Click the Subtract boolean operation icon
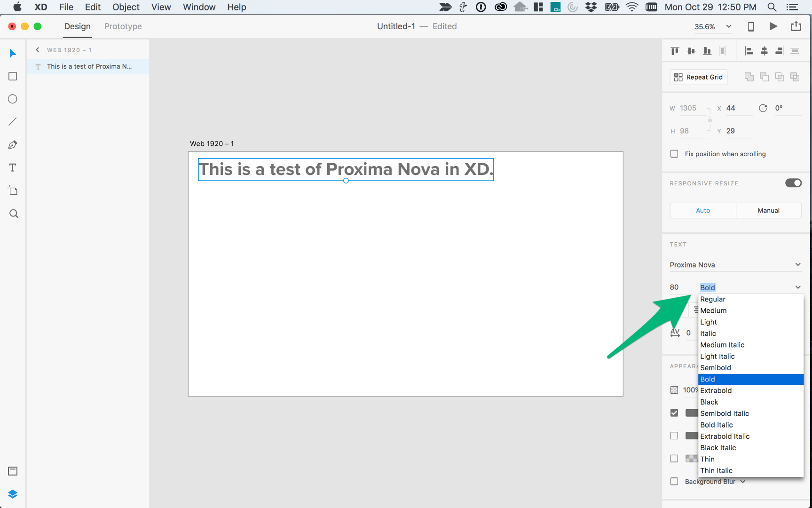The image size is (812, 508). click(x=765, y=77)
